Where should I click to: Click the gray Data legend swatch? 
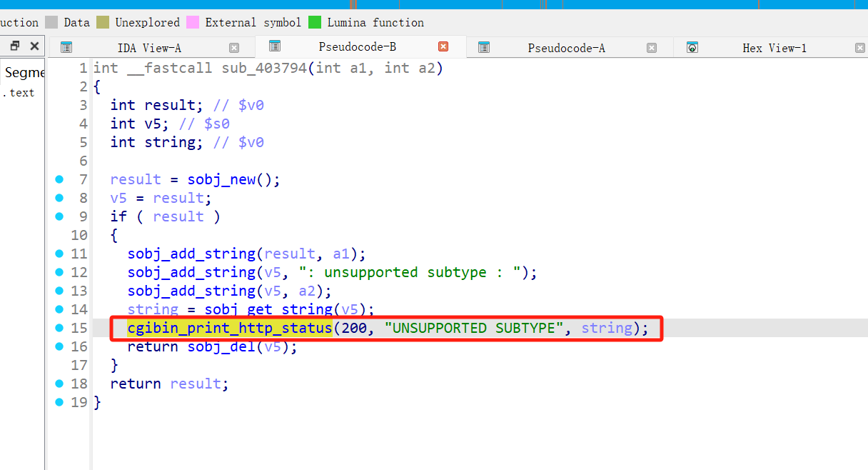click(51, 22)
